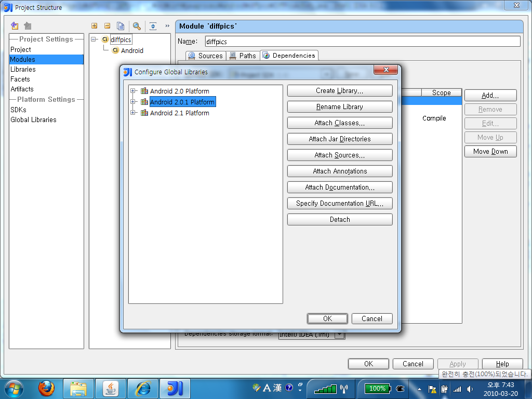Click the Detach button

(x=340, y=220)
